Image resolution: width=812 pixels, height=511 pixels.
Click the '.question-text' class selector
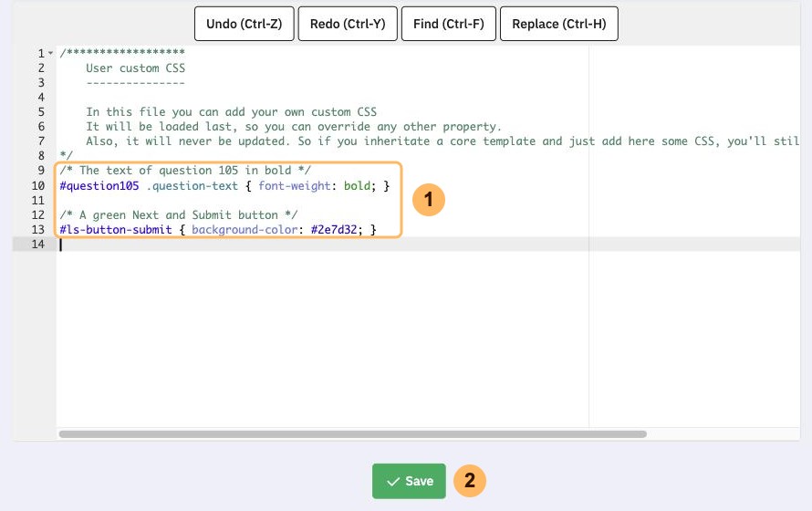pyautogui.click(x=193, y=186)
